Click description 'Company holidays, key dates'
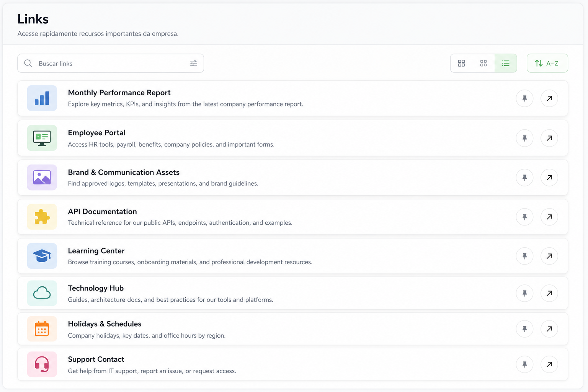Image resolution: width=588 pixels, height=392 pixels. click(x=147, y=336)
